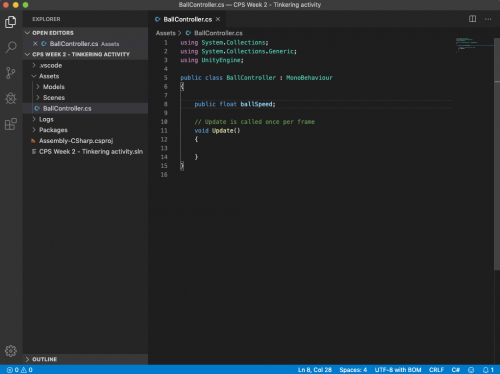This screenshot has height=374, width=500.
Task: Open the Source Control view
Action: pos(11,73)
